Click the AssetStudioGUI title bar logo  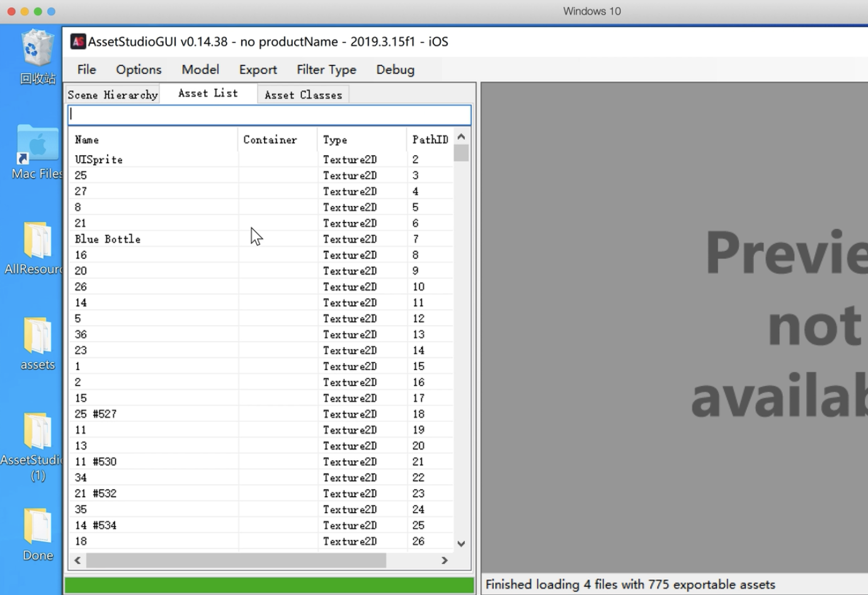78,42
